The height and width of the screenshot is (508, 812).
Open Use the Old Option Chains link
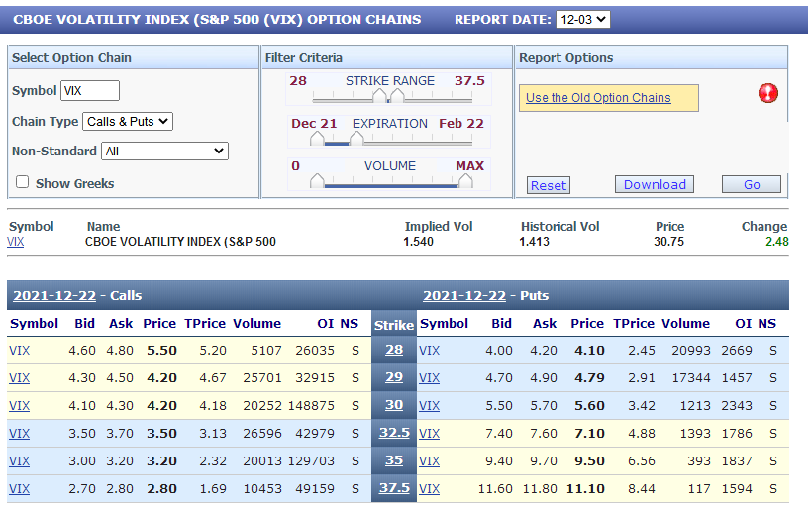click(x=598, y=98)
